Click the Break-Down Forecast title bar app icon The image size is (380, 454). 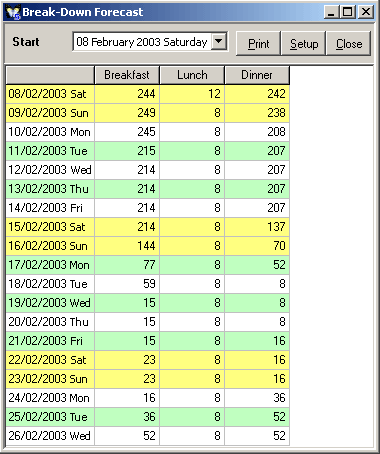(x=13, y=12)
